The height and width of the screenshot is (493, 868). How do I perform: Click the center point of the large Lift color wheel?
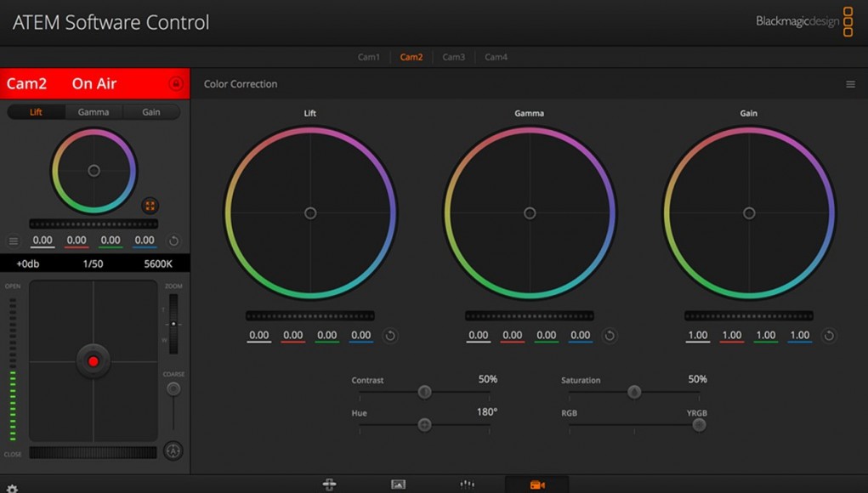coord(310,213)
